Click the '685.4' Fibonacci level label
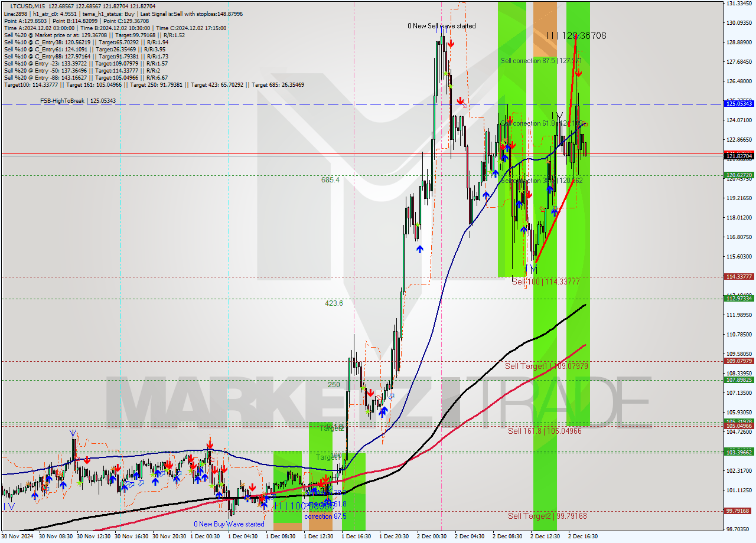Image resolution: width=756 pixels, height=543 pixels. [330, 179]
